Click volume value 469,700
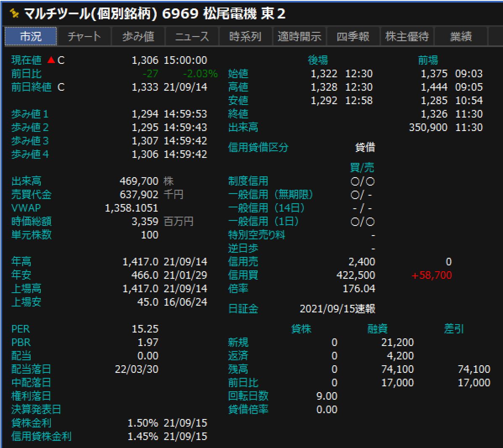Image resolution: width=503 pixels, height=448 pixels. (139, 181)
